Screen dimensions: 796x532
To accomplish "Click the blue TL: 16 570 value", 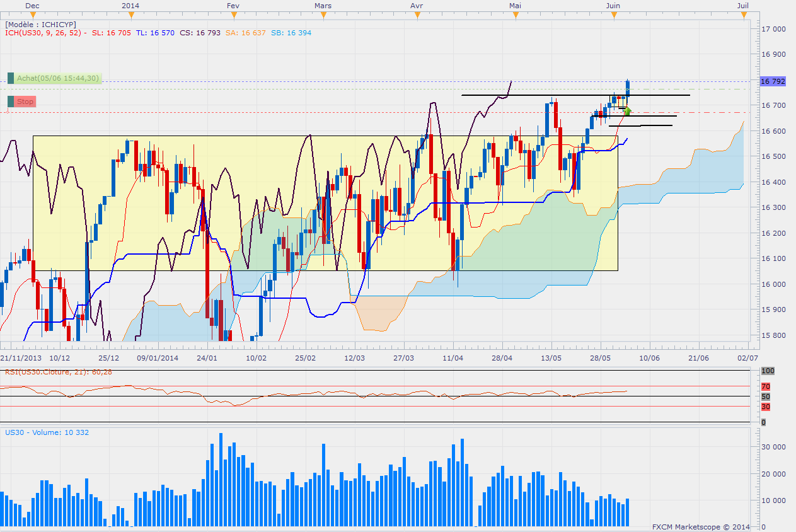I will [x=155, y=33].
